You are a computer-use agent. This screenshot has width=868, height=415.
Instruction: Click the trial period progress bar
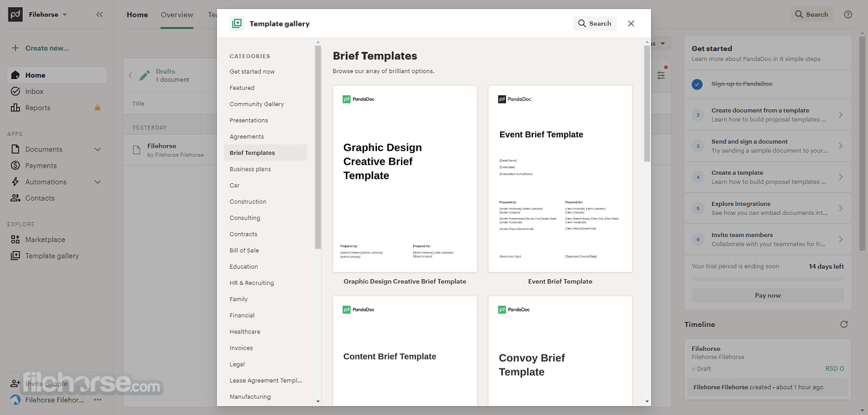pos(768,279)
